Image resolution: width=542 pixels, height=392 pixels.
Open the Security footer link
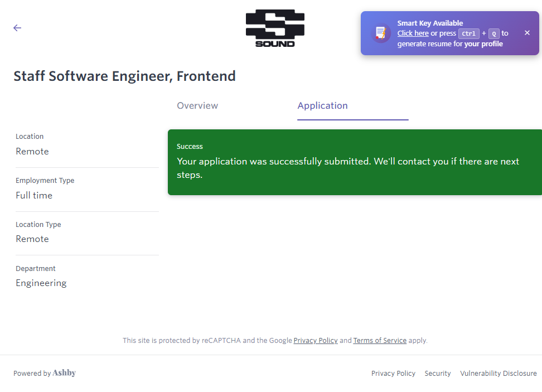coord(437,374)
